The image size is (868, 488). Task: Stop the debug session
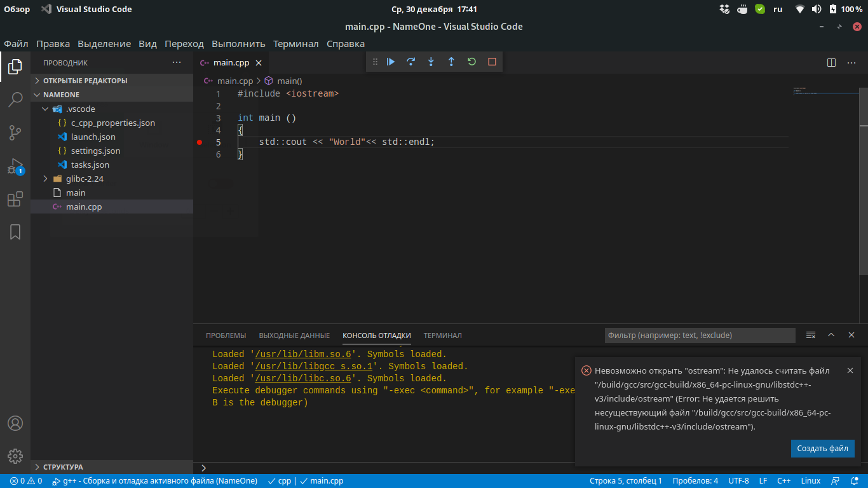tap(492, 62)
